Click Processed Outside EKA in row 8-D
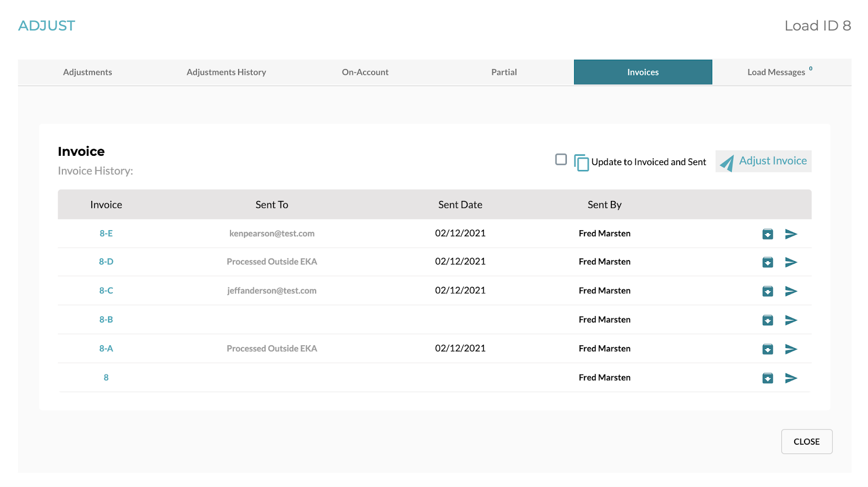 tap(272, 262)
